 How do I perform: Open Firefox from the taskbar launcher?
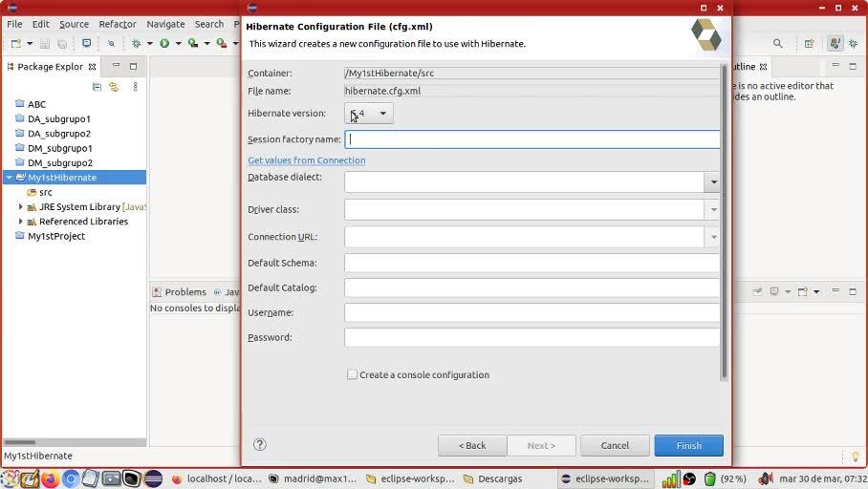click(50, 478)
